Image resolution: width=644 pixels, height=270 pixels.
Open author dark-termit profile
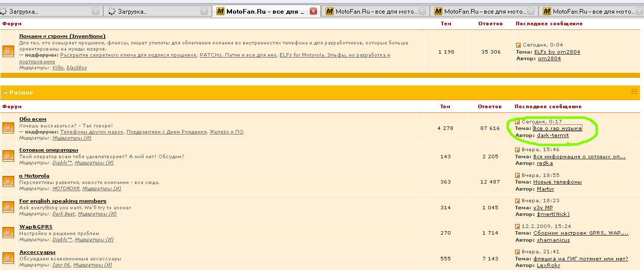pyautogui.click(x=553, y=136)
